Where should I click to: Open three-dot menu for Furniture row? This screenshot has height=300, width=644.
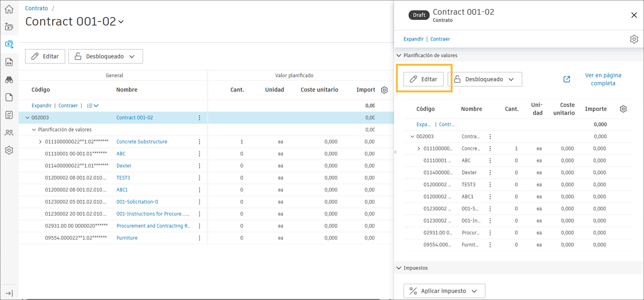199,238
